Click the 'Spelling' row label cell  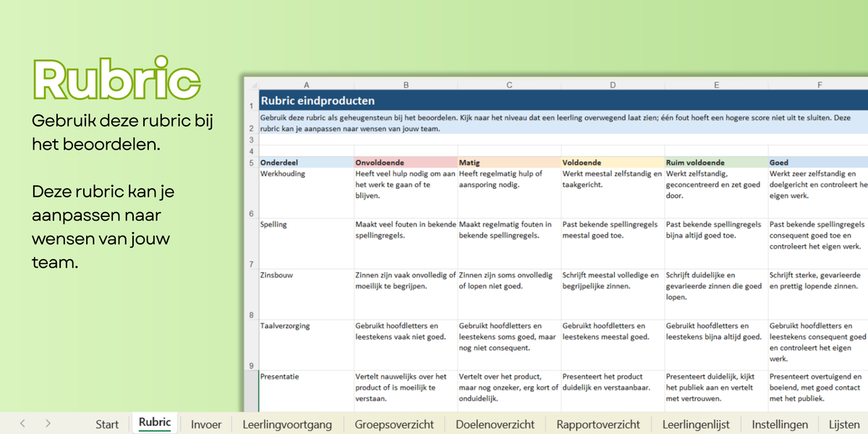(306, 244)
